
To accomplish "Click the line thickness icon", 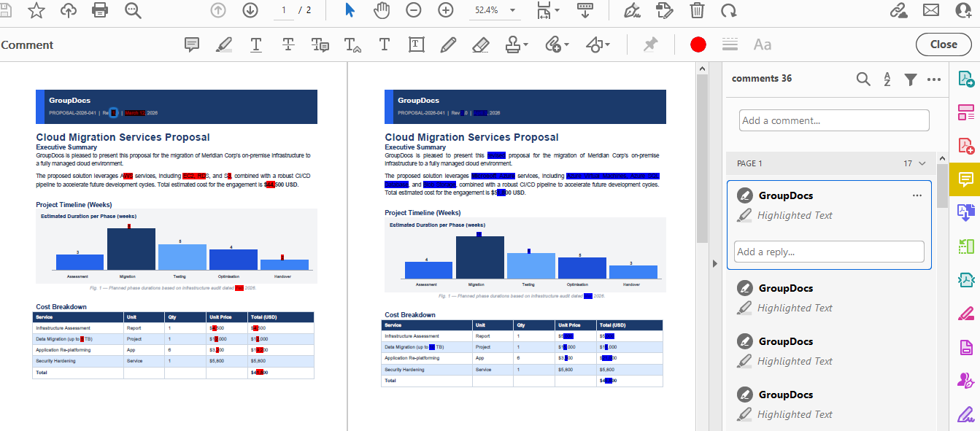I will click(x=730, y=44).
